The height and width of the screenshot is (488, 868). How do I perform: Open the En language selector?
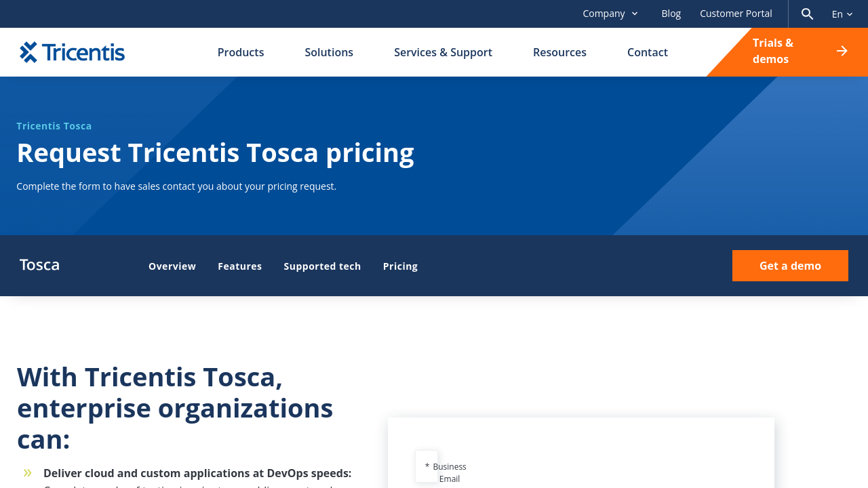click(x=842, y=14)
